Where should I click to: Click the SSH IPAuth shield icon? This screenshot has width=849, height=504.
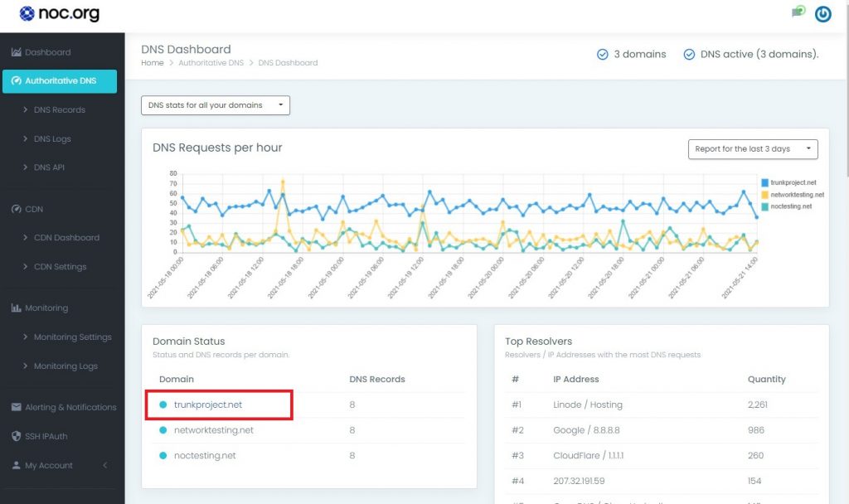click(17, 436)
